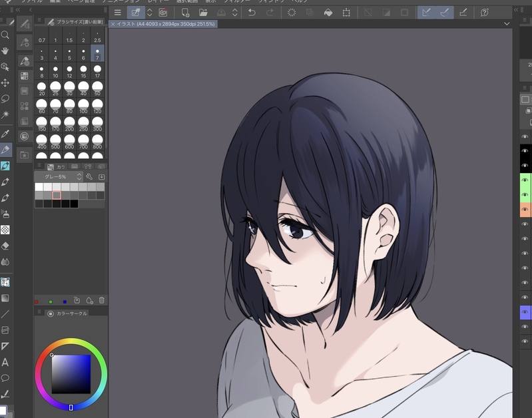This screenshot has width=532, height=418.
Task: Click add color droplet-plus icon
Action: (x=89, y=300)
